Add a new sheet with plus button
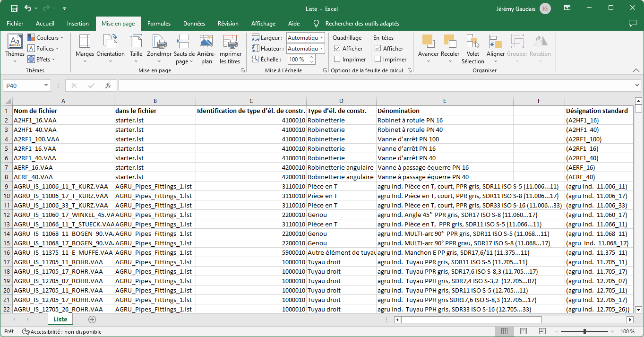 (x=92, y=320)
